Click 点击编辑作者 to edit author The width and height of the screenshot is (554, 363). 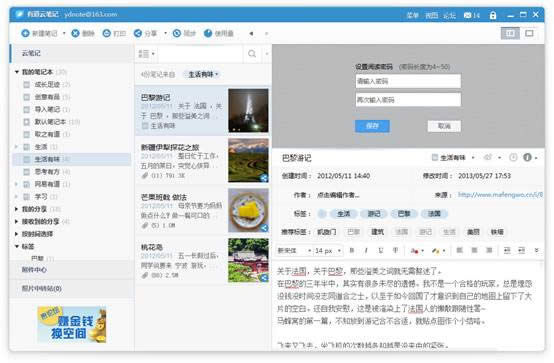[338, 195]
